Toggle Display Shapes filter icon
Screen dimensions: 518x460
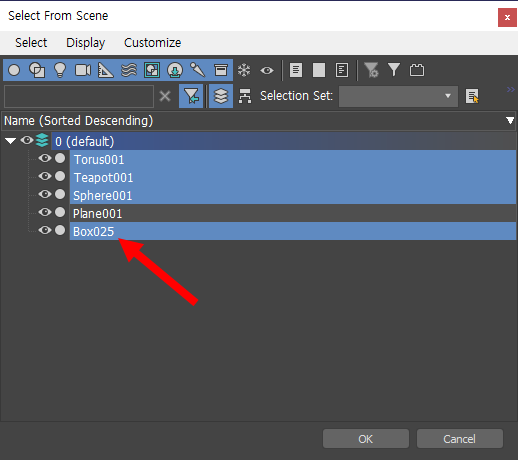37,70
